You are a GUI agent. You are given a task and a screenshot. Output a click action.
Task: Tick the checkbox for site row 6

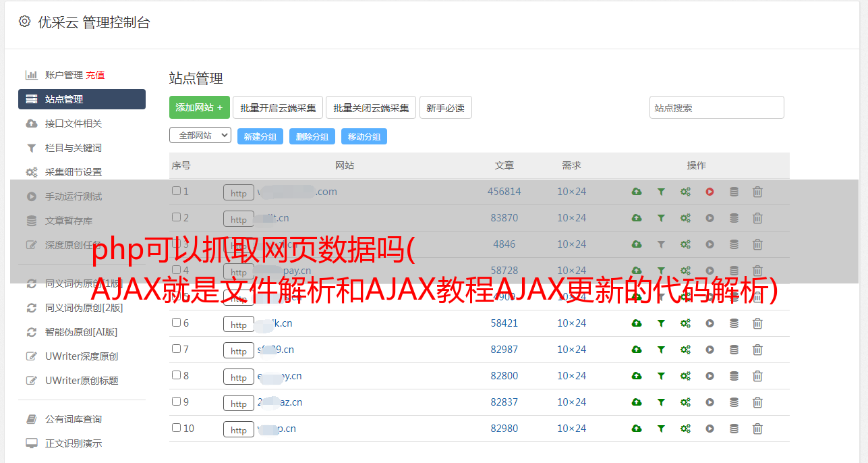point(176,323)
